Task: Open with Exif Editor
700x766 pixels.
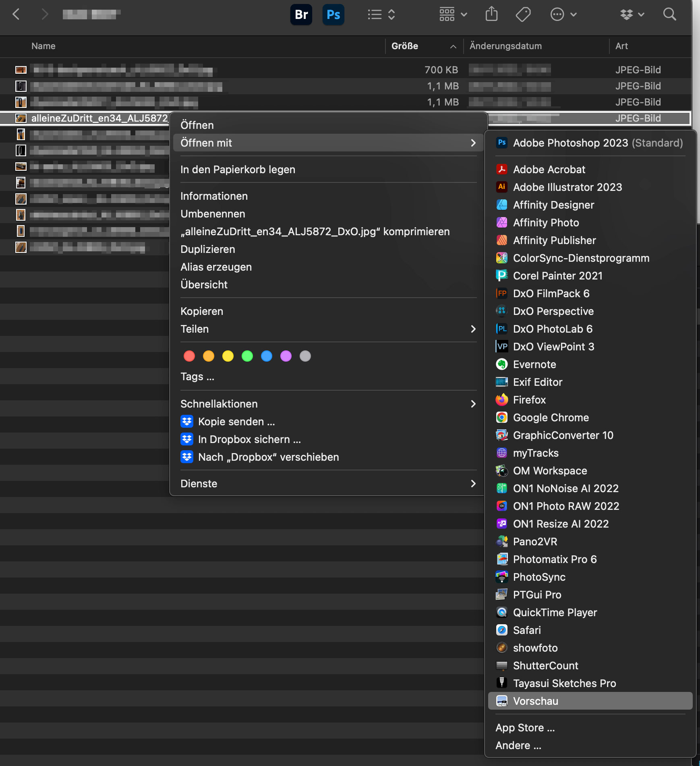Action: click(590, 382)
